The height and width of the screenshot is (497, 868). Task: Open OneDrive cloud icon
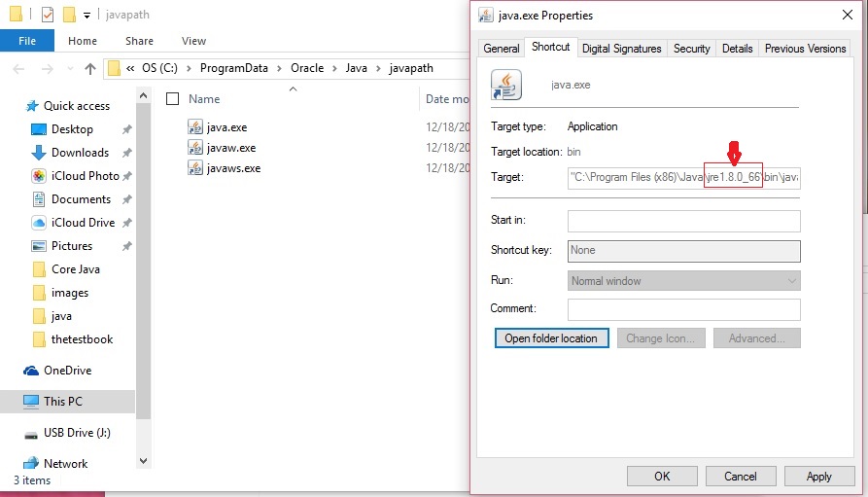click(31, 371)
